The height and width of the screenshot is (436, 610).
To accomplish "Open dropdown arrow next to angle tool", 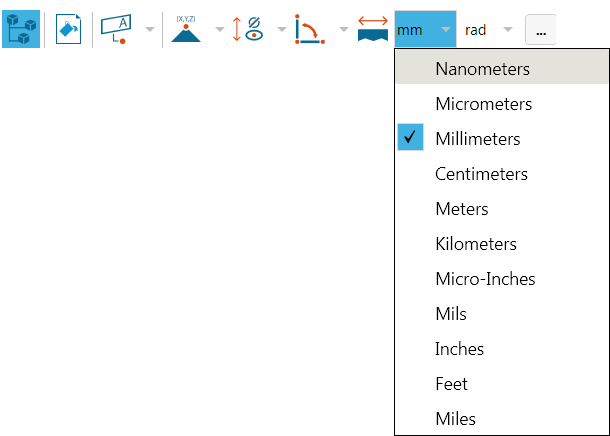I will point(343,30).
